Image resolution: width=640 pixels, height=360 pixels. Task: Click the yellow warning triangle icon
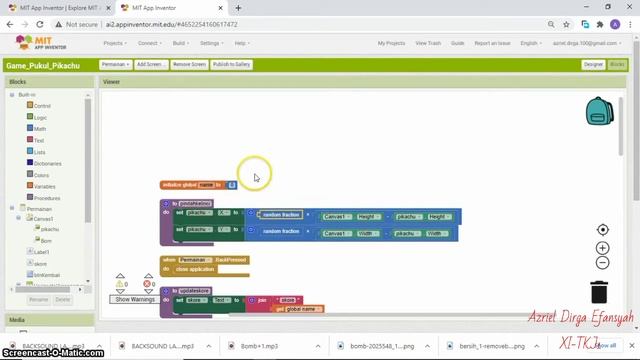click(120, 284)
